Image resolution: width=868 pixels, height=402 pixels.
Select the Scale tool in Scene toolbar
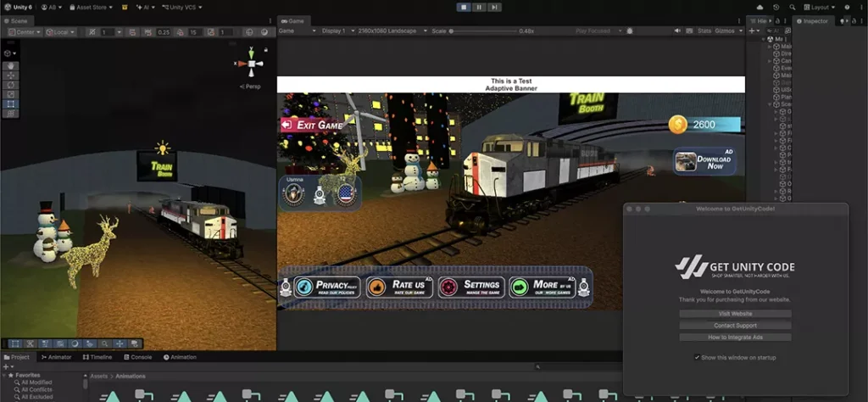pos(10,94)
